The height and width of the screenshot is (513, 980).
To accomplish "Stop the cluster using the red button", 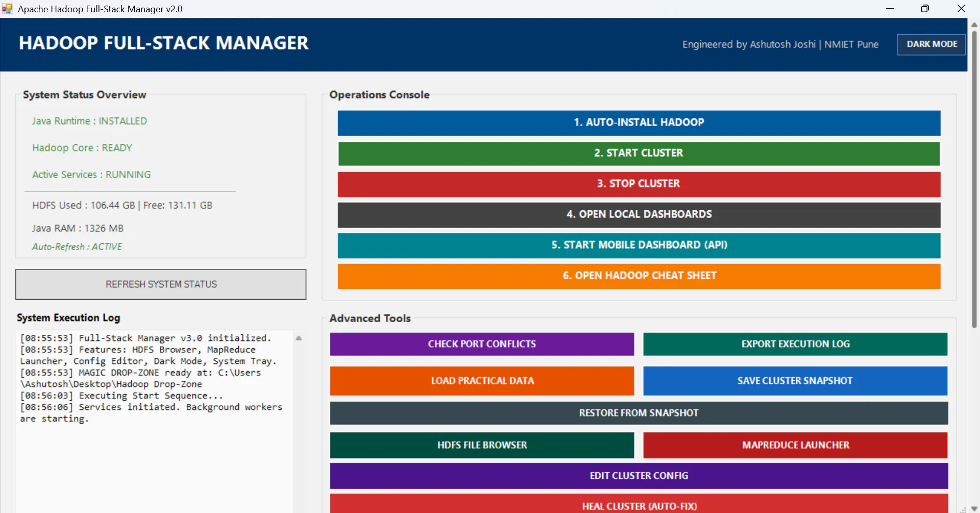I will pos(639,184).
